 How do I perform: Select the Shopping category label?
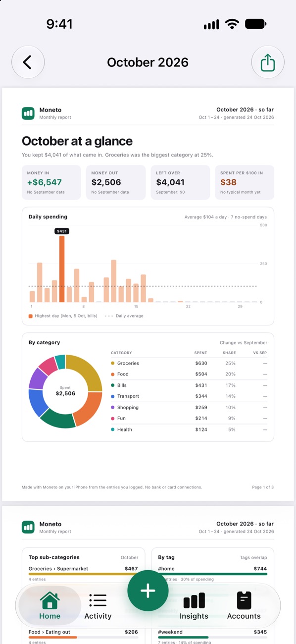[128, 407]
